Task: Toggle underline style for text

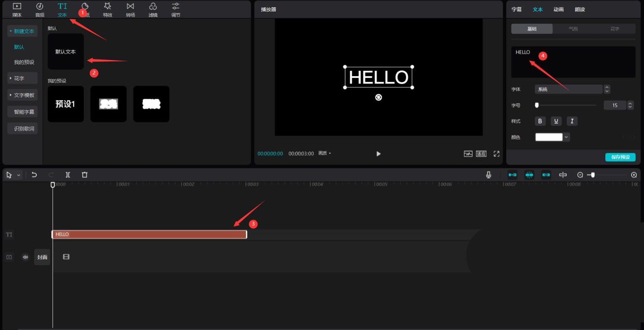Action: (556, 121)
